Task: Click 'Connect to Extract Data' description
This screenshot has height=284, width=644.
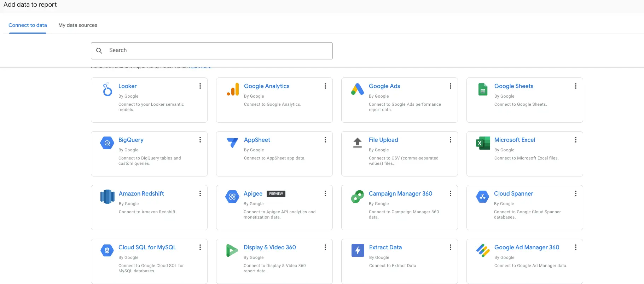Action: [x=393, y=266]
